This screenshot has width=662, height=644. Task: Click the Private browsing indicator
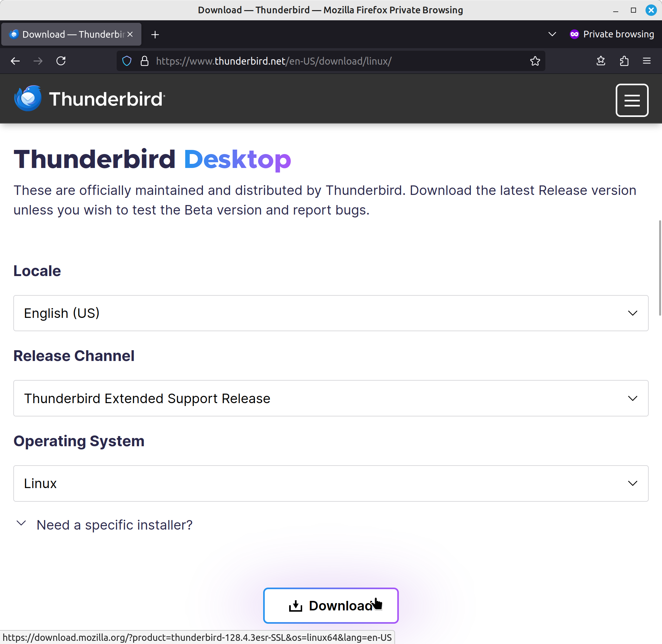[612, 34]
